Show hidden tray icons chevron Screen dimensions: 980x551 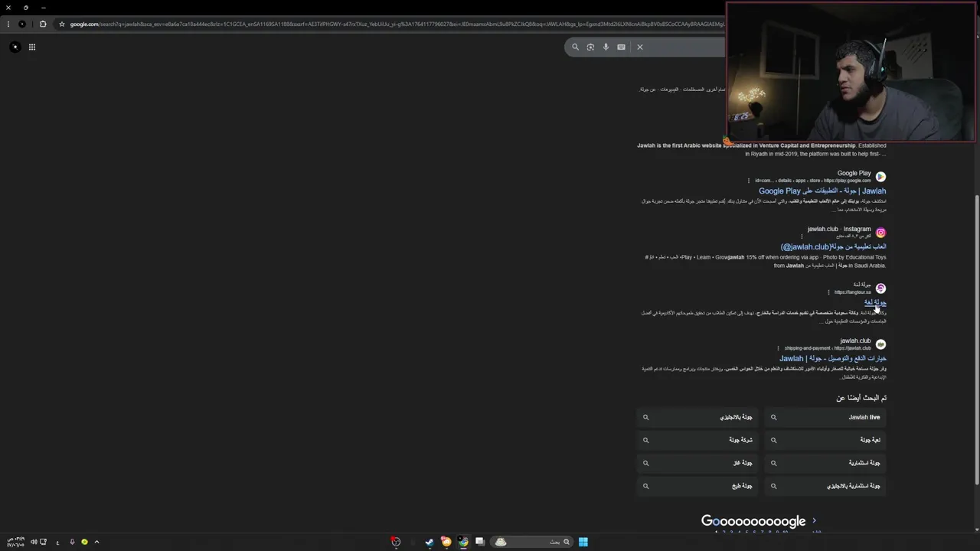(96, 542)
